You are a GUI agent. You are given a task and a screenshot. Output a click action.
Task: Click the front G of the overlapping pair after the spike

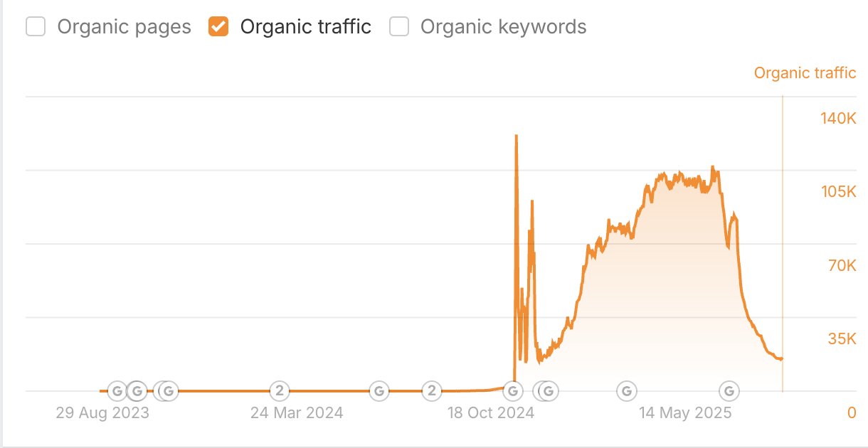point(549,390)
